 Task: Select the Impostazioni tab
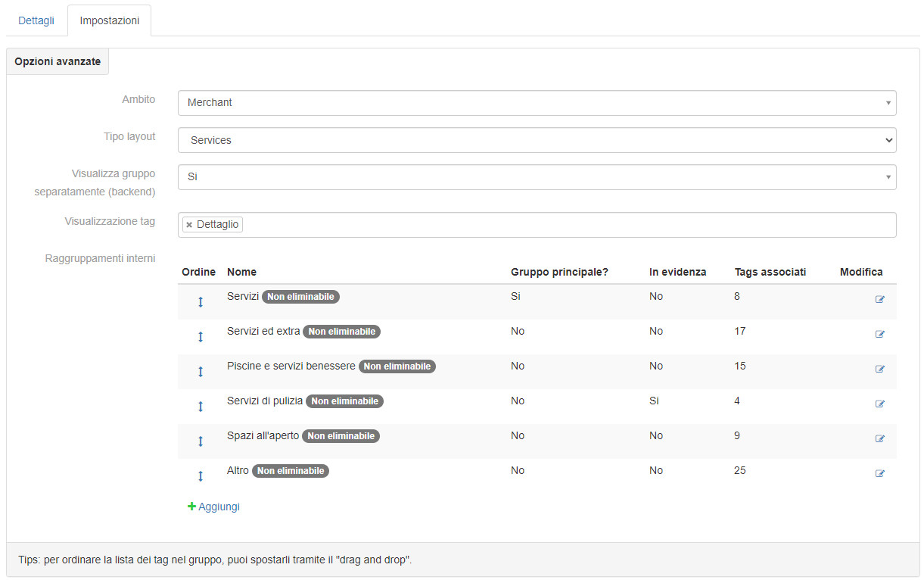point(110,20)
